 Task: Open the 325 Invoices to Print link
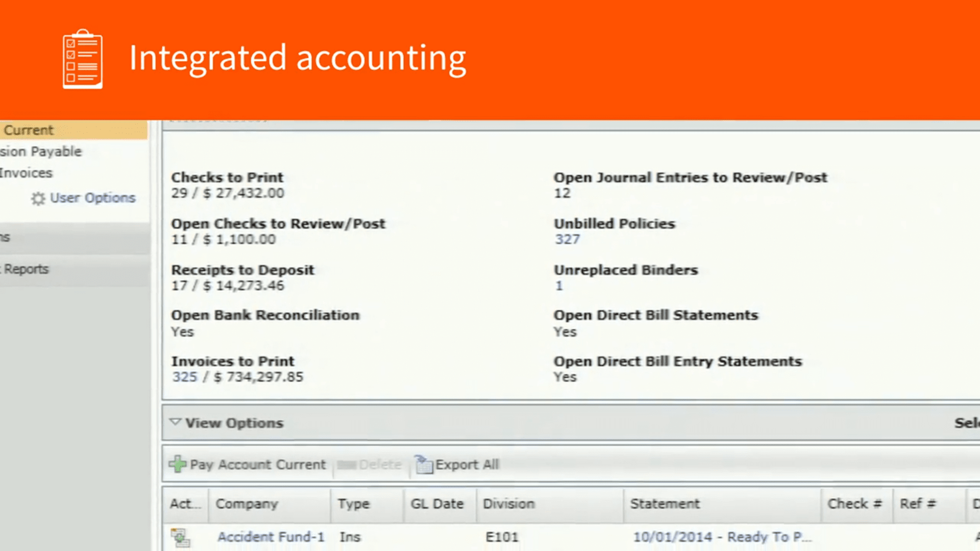tap(184, 377)
